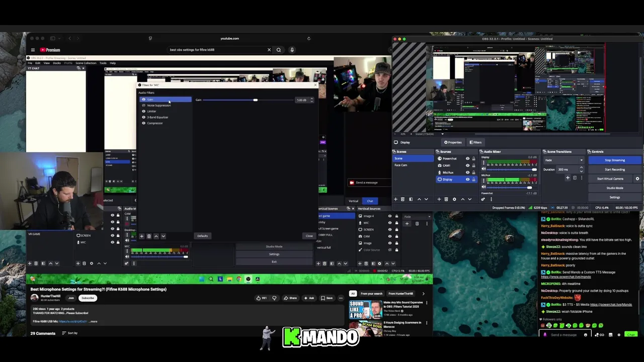Add a scene transition with plus icon
This screenshot has width=644, height=362.
pyautogui.click(x=568, y=177)
